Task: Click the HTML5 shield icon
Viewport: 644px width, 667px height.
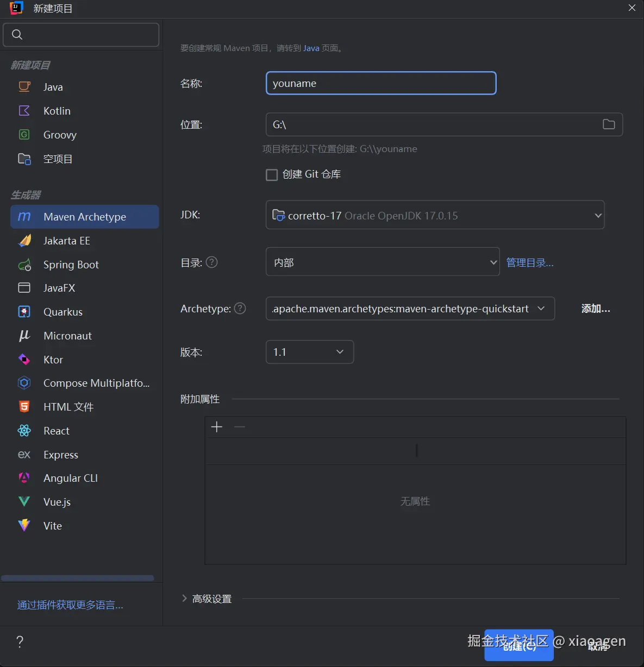Action: point(24,407)
